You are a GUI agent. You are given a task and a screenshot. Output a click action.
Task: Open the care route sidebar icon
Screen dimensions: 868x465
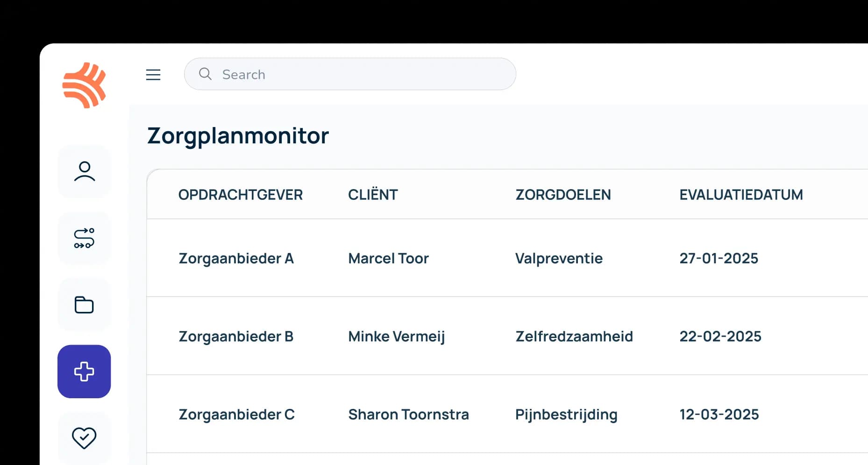click(84, 238)
